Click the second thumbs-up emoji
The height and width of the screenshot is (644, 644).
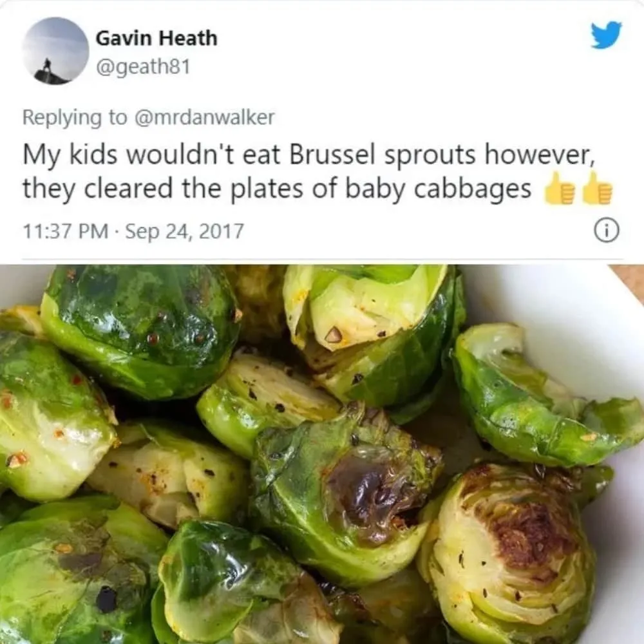pos(598,189)
